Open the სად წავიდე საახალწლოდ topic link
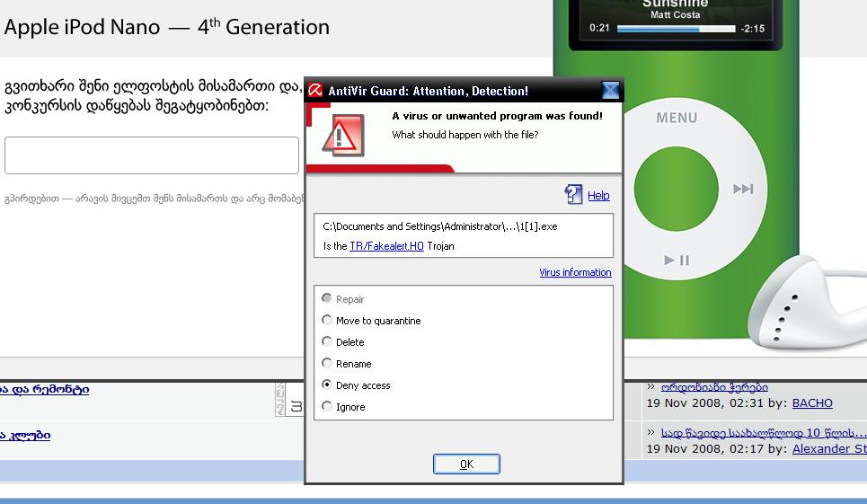Viewport: 867px width, 504px height. [x=764, y=433]
